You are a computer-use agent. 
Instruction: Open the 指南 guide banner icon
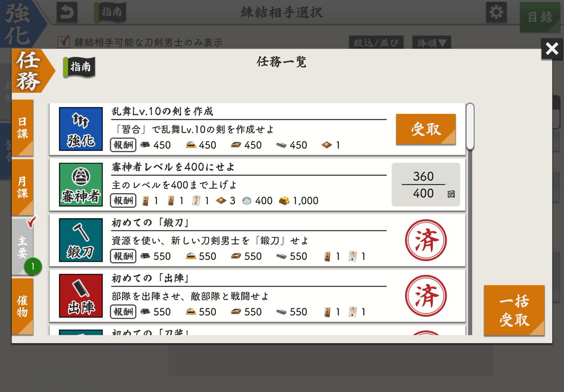click(79, 66)
